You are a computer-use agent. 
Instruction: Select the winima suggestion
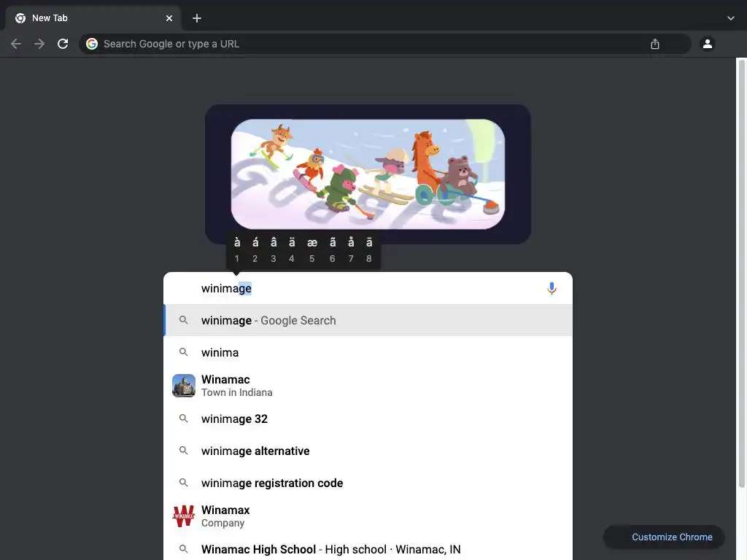point(368,352)
